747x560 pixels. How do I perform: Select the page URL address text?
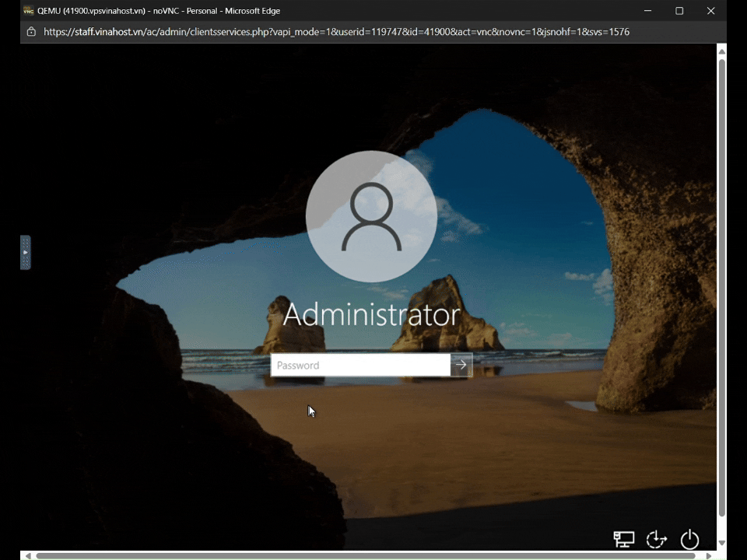click(x=336, y=32)
